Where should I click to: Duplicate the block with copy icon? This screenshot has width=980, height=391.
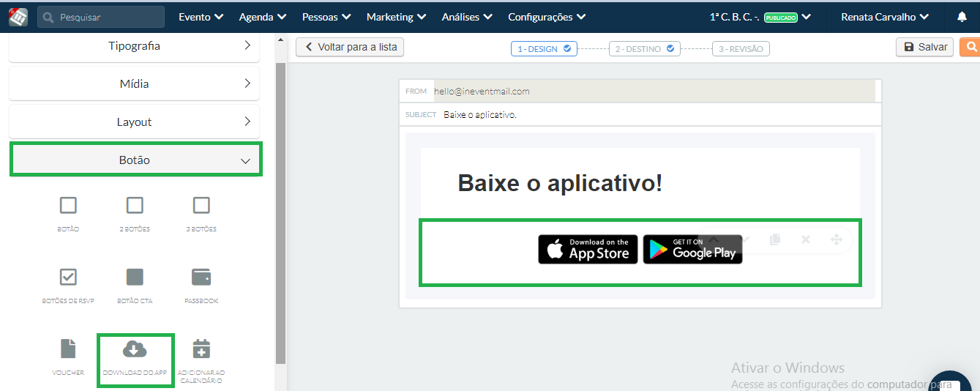coord(775,239)
